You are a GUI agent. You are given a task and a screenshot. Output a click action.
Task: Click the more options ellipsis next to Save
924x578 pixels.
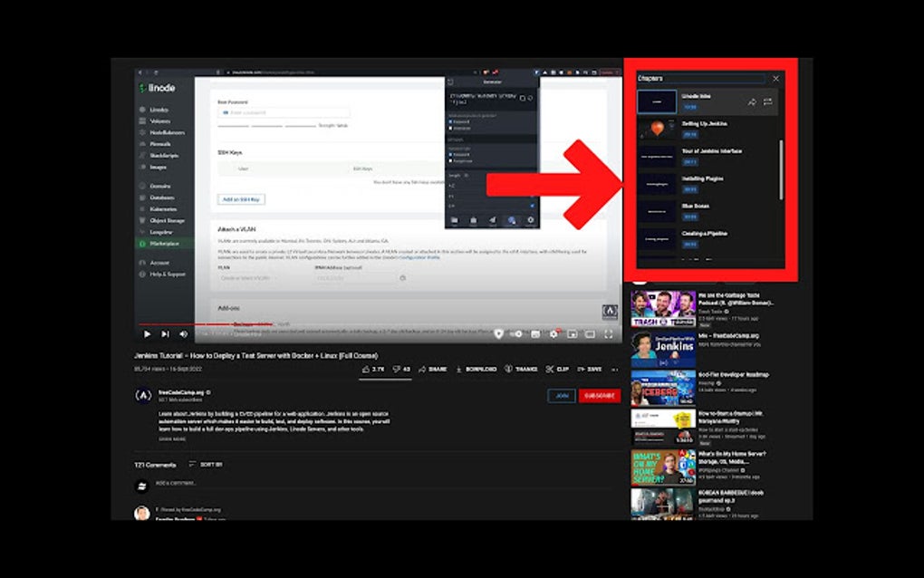[613, 369]
